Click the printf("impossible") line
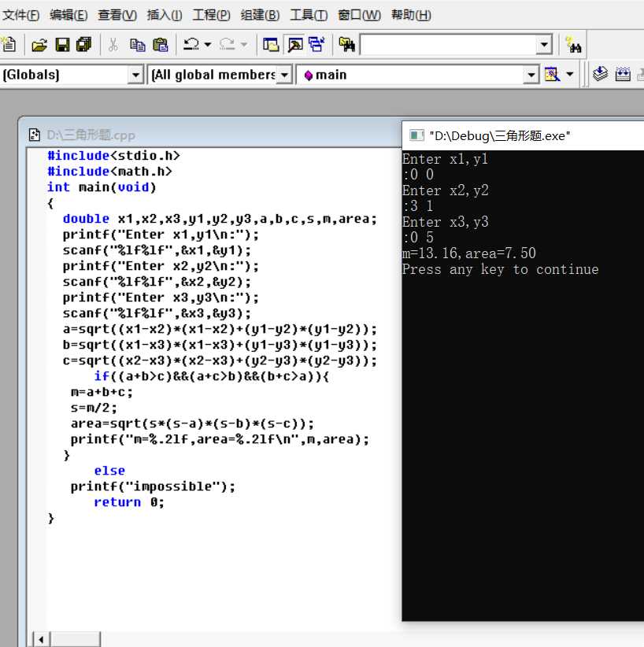This screenshot has width=644, height=647. point(153,487)
